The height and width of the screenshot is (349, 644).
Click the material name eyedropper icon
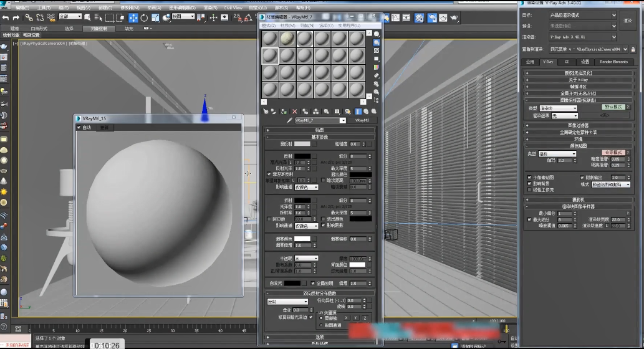click(289, 120)
